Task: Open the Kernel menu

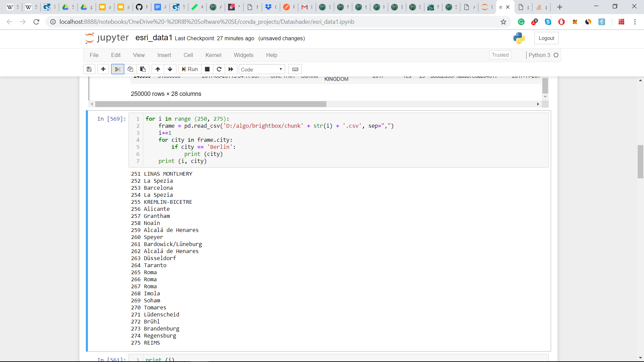Action: [x=213, y=55]
